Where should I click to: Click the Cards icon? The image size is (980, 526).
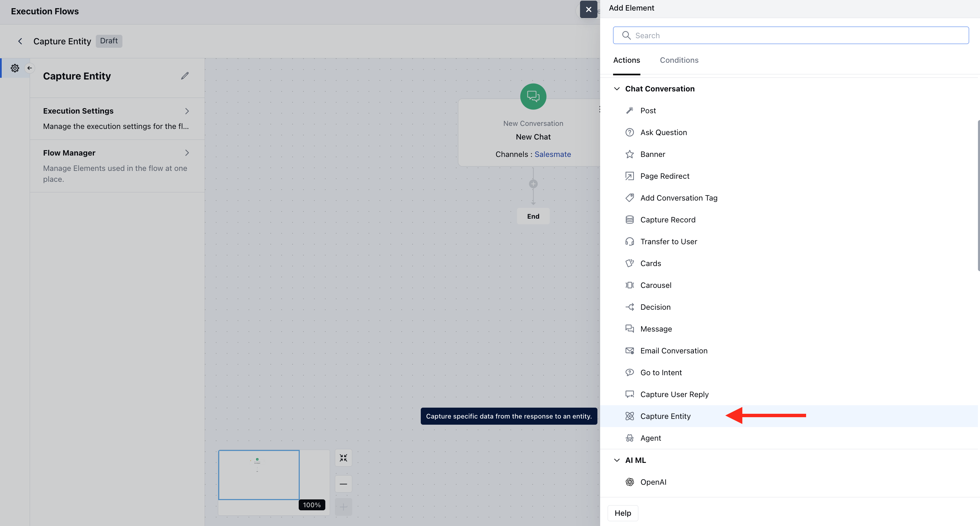[x=629, y=263]
